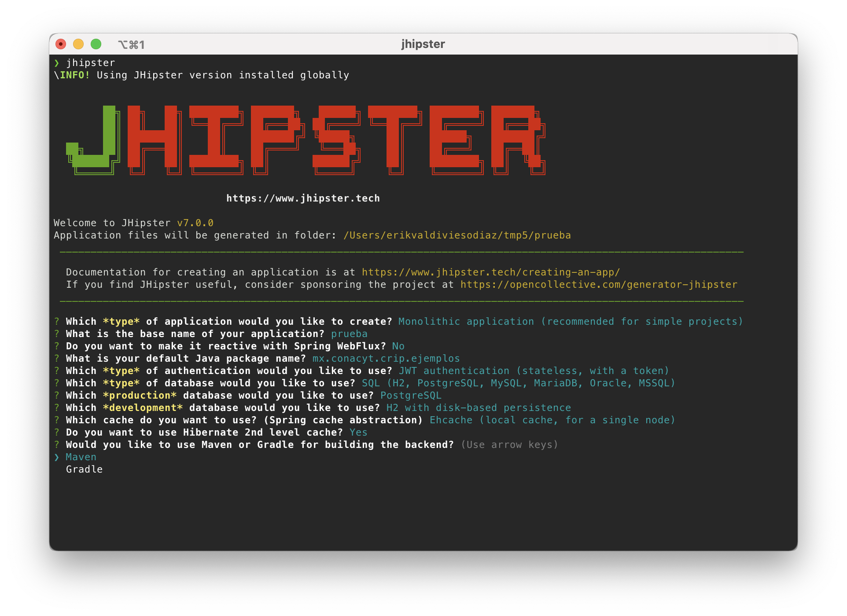This screenshot has height=616, width=847.
Task: Click the Hibernate 2nd level cache answer 'Yes'
Action: click(x=358, y=433)
